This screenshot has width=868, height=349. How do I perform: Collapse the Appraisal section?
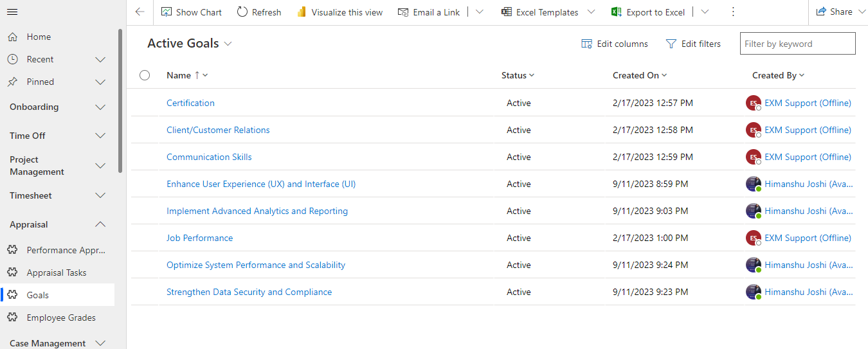click(x=100, y=224)
